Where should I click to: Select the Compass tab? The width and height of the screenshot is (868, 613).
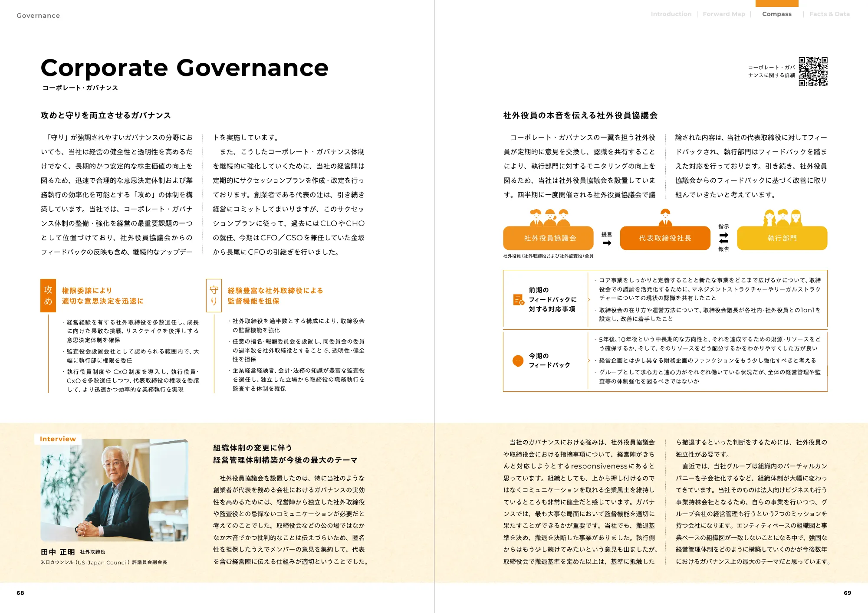pos(776,14)
